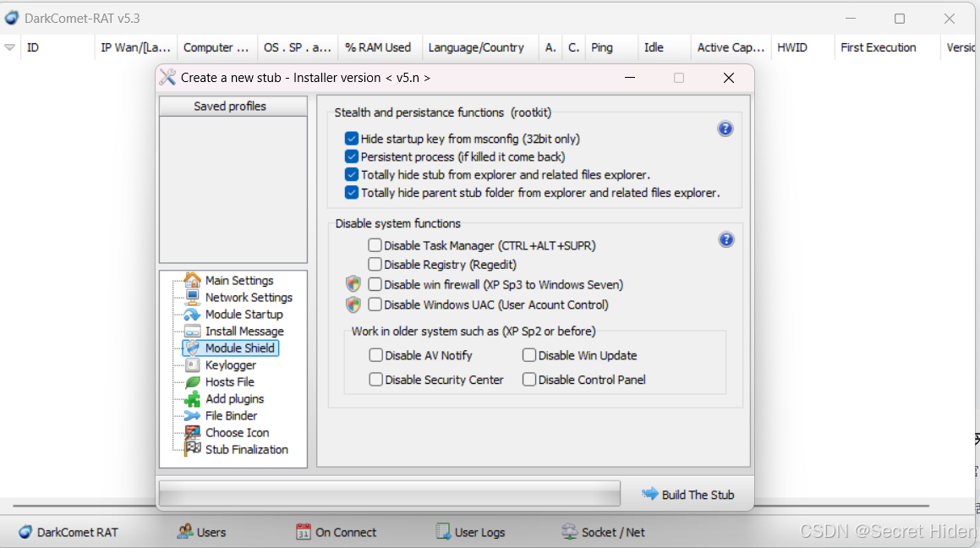The image size is (980, 548).
Task: Click the Keylogger icon
Action: click(193, 365)
